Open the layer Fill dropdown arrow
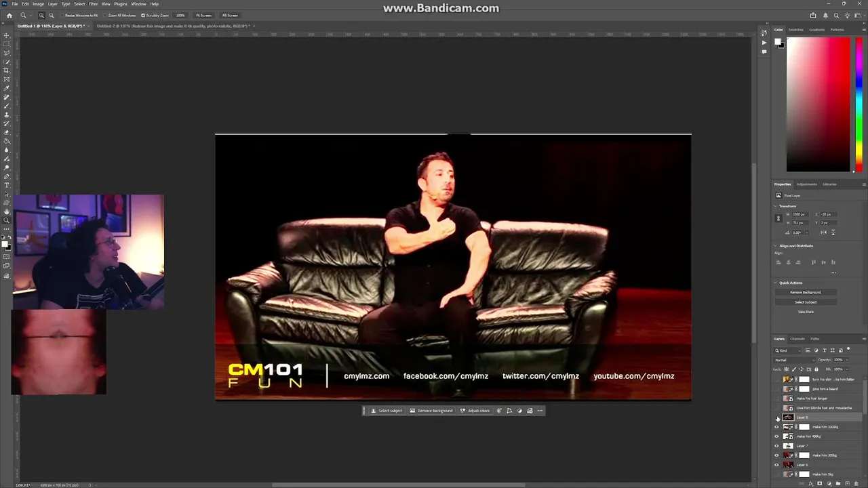 coord(847,369)
